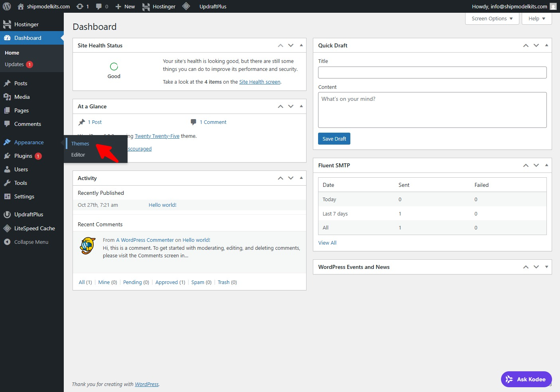The width and height of the screenshot is (560, 392).
Task: Open the Site Health screen link
Action: point(259,82)
